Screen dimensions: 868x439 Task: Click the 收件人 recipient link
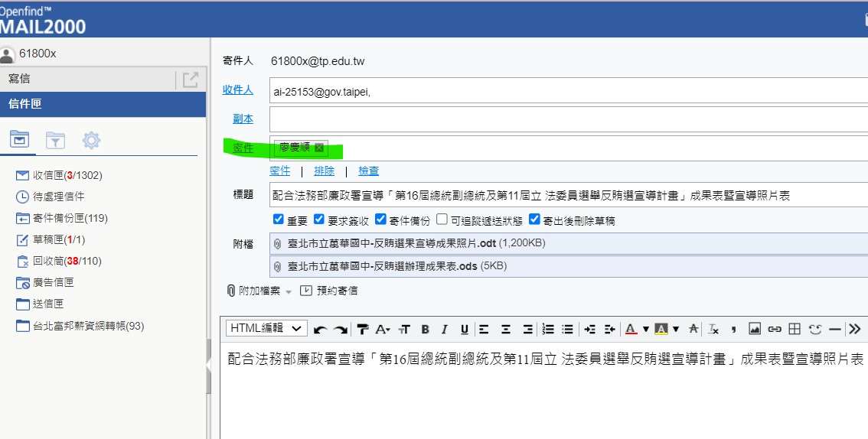pos(237,90)
